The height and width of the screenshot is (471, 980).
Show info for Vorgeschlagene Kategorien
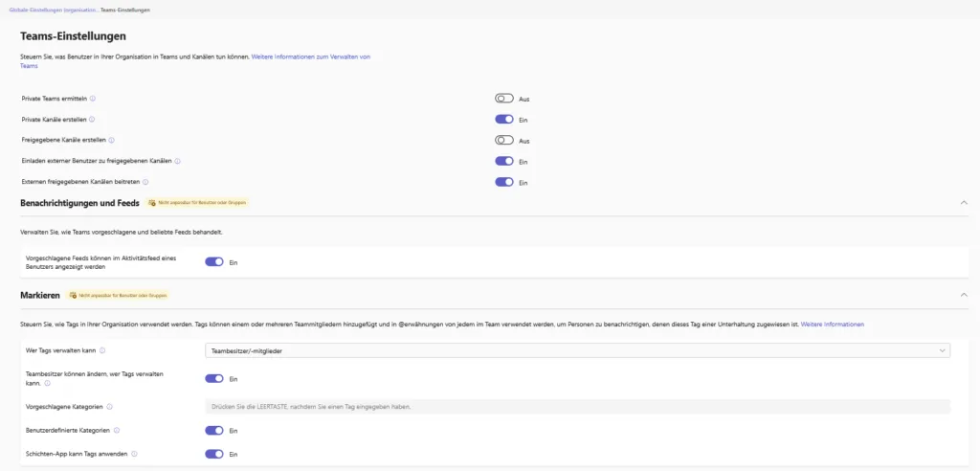coord(110,407)
